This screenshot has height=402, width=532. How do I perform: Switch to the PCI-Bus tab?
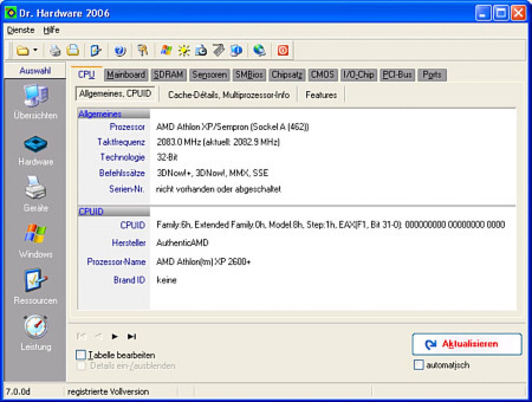coord(397,75)
